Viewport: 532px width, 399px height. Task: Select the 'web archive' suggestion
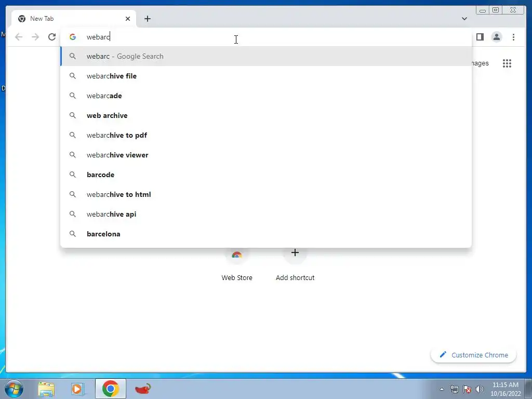coord(267,115)
